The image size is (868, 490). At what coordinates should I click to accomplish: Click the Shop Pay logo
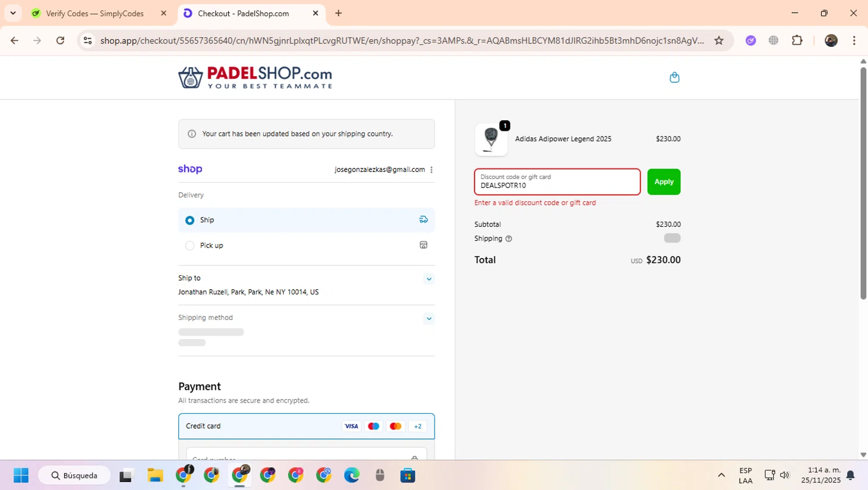(190, 169)
